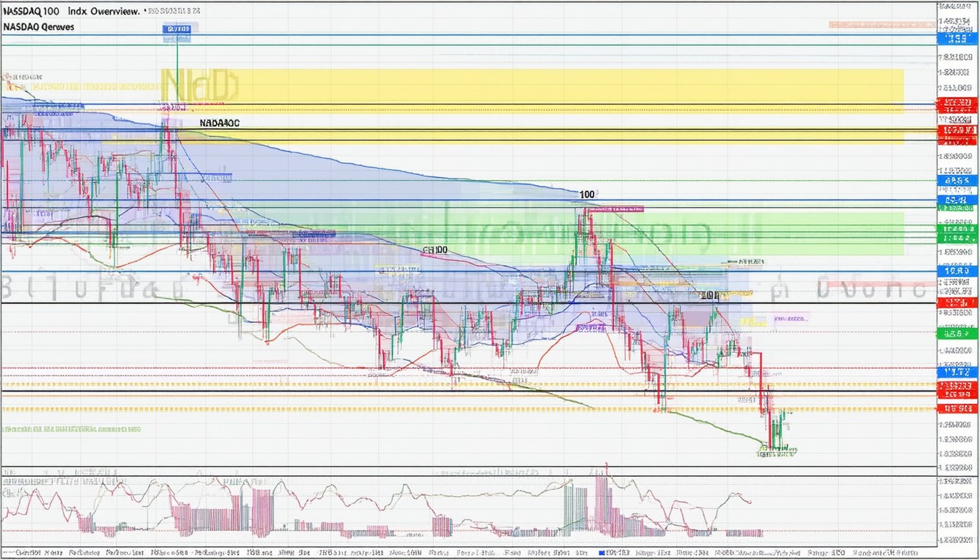Click the lowest blue price tag on right axis

click(x=957, y=372)
